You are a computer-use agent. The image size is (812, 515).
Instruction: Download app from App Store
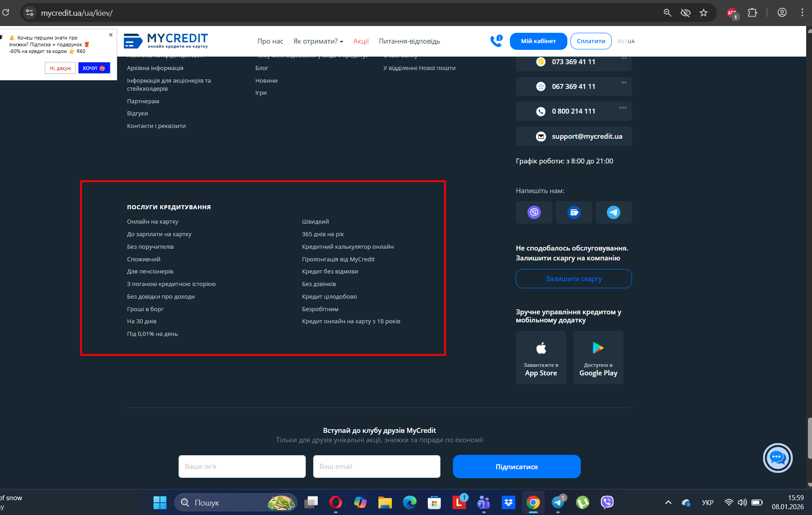click(541, 357)
